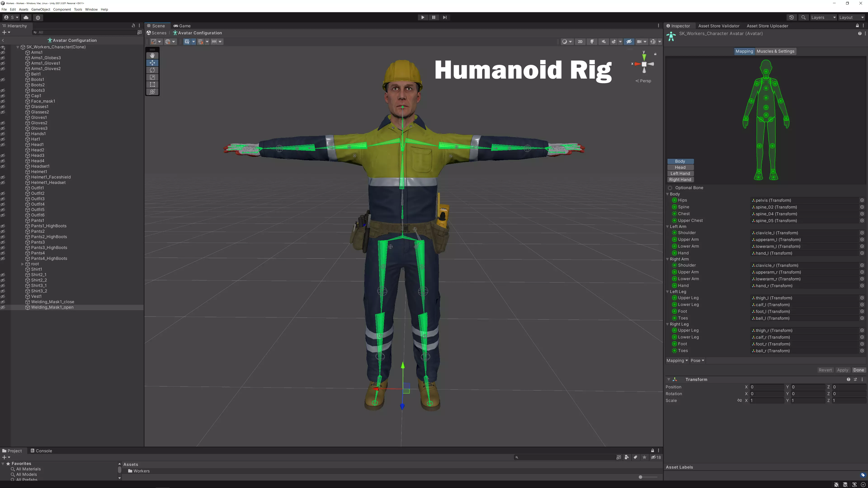
Task: Click Search by Type icon in Project
Action: 626,458
